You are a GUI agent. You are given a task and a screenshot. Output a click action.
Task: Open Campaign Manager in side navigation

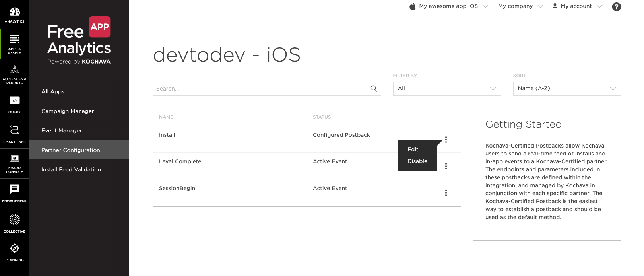68,111
